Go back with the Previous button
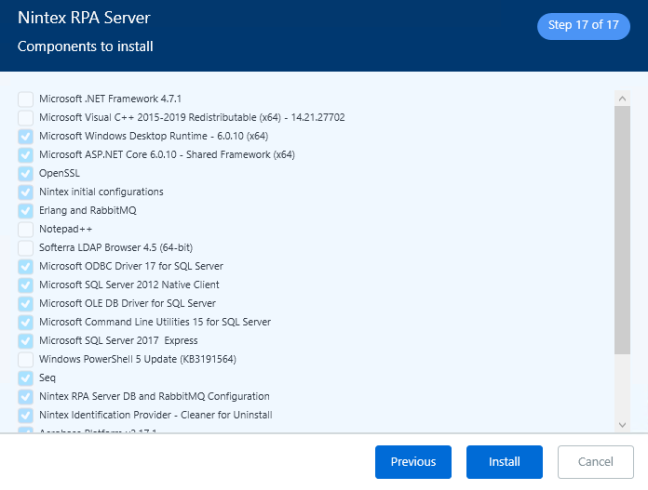This screenshot has width=648, height=490. [413, 462]
